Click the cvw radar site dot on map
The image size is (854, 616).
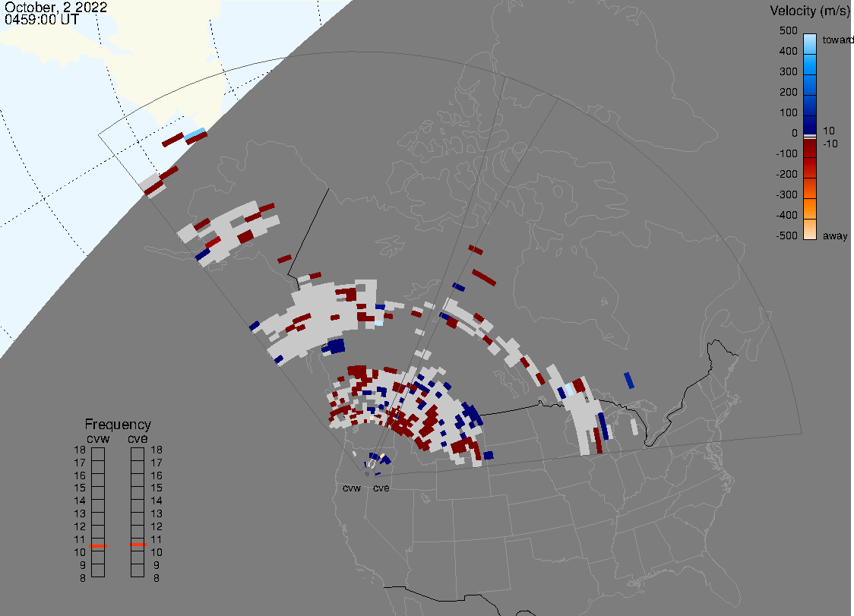click(x=367, y=475)
